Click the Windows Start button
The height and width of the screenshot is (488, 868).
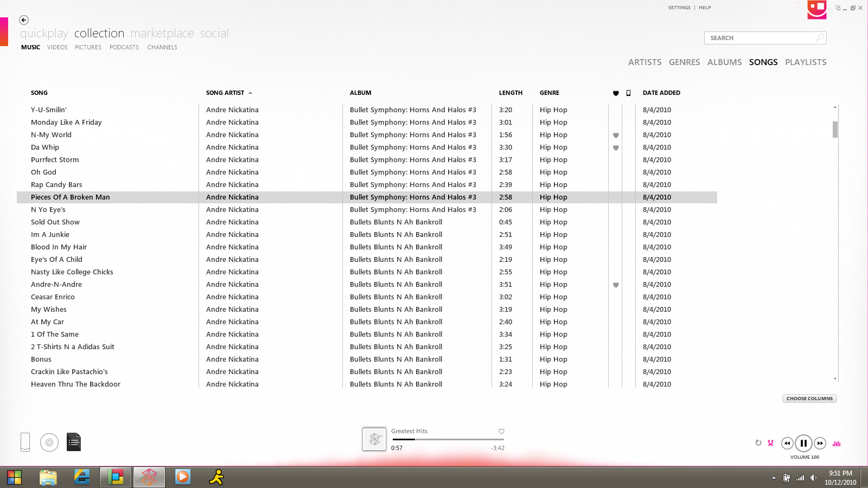(14, 477)
